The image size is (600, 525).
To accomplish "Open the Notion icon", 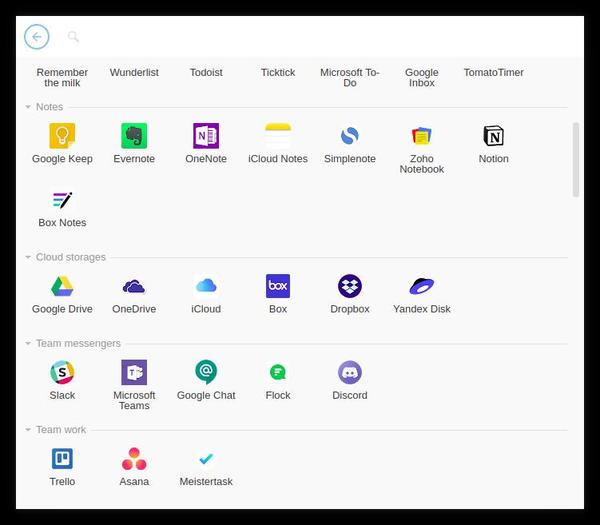I will 494,135.
